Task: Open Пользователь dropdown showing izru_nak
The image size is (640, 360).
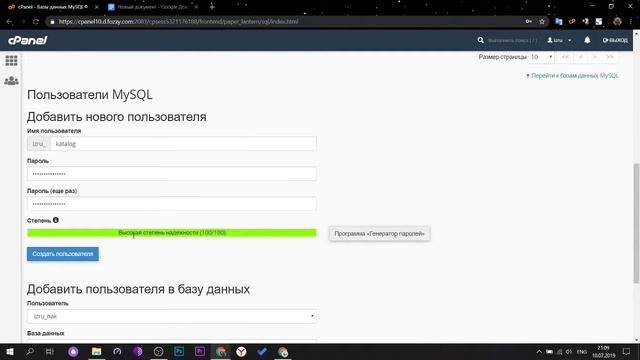Action: (x=172, y=316)
